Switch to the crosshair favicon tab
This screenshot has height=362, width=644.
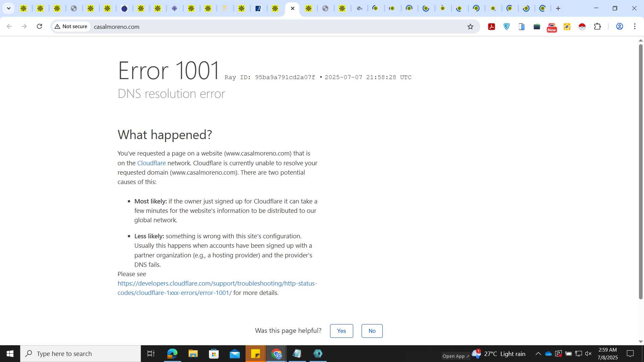click(174, 8)
